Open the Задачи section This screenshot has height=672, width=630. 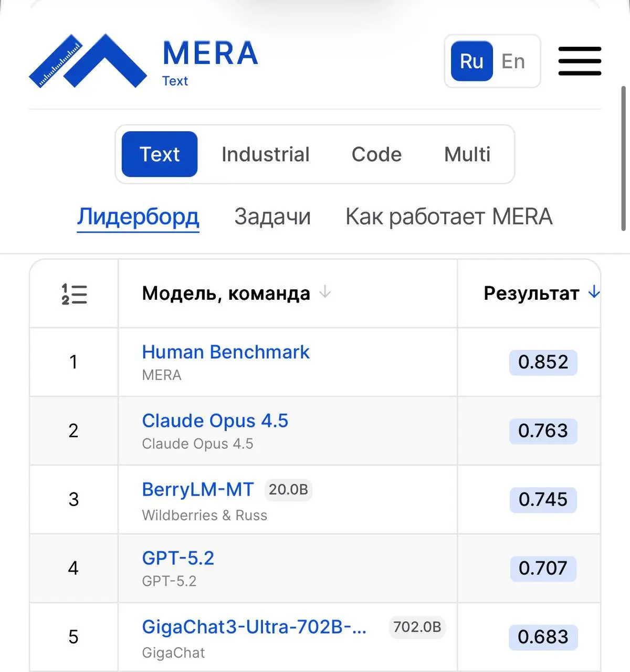[x=272, y=217]
